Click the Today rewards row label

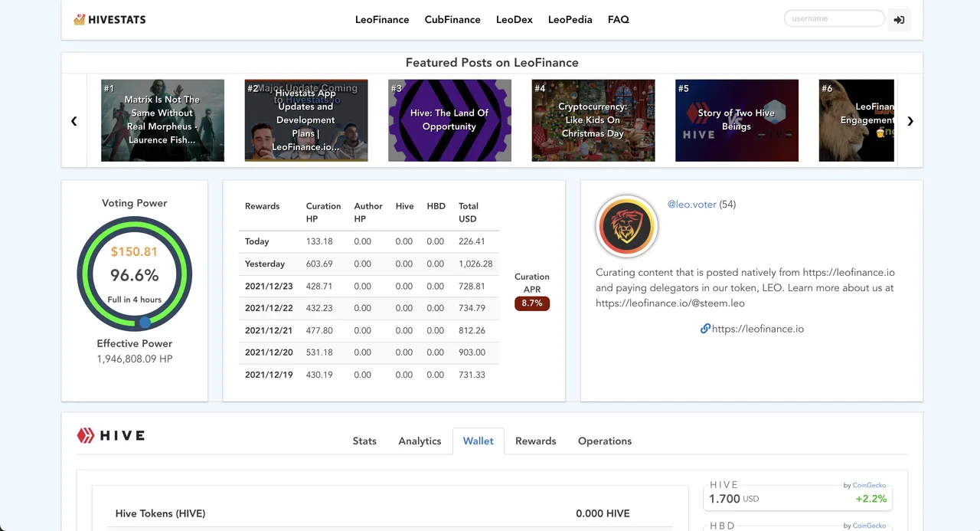(257, 241)
